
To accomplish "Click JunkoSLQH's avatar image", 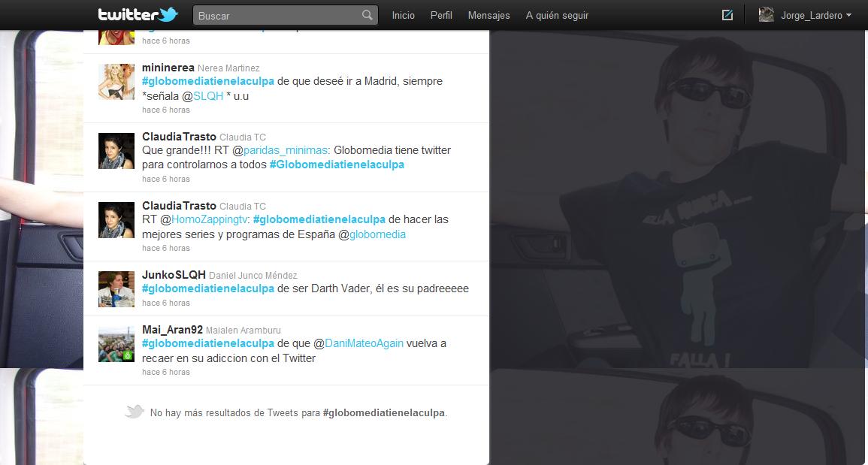I will 116,288.
